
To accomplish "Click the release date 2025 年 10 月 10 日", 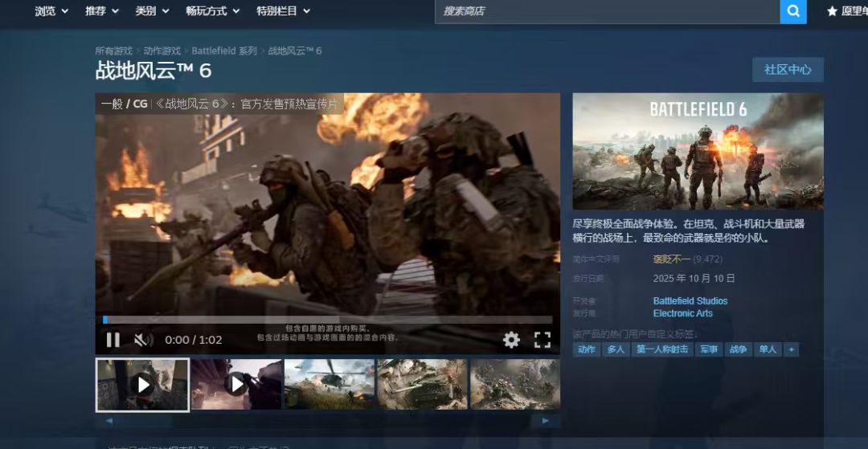I will [694, 278].
